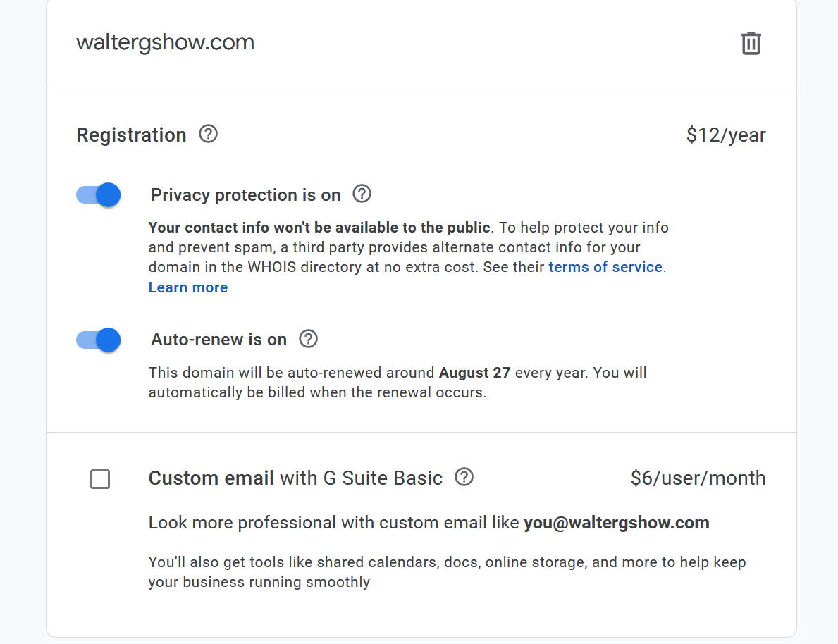Image resolution: width=838 pixels, height=644 pixels.
Task: Turn off the Auto-renew toggle
Action: click(x=99, y=340)
